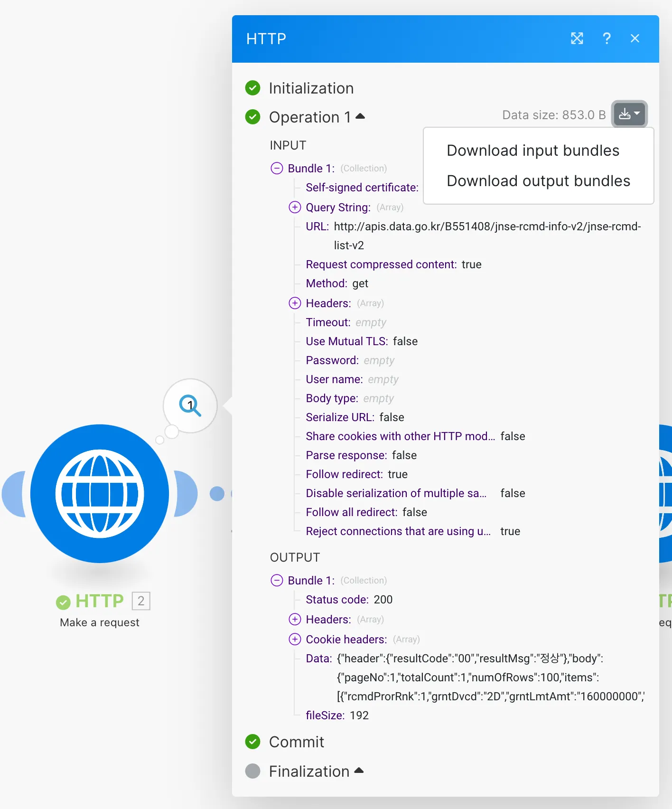This screenshot has width=672, height=809.
Task: Click the green HTTP module name
Action: tap(100, 601)
